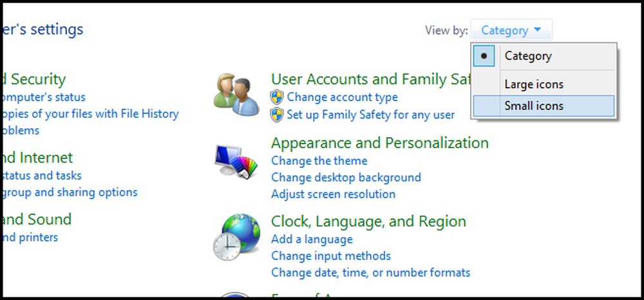
Task: Open Change date, time, or number formats
Action: (370, 272)
